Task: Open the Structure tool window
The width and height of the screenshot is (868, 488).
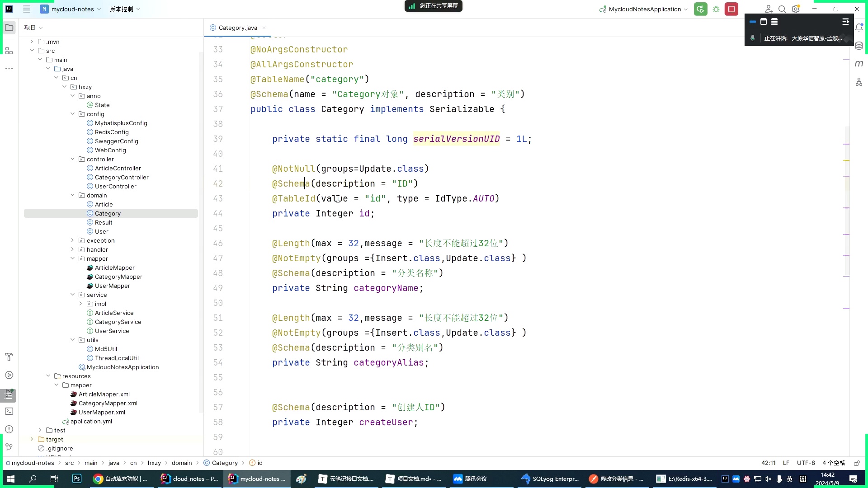Action: click(9, 51)
